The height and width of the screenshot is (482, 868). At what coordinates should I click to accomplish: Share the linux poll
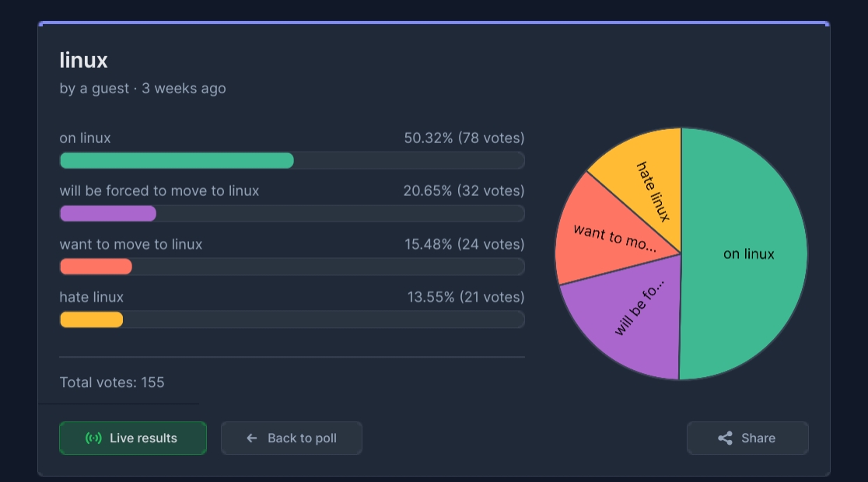coord(748,438)
